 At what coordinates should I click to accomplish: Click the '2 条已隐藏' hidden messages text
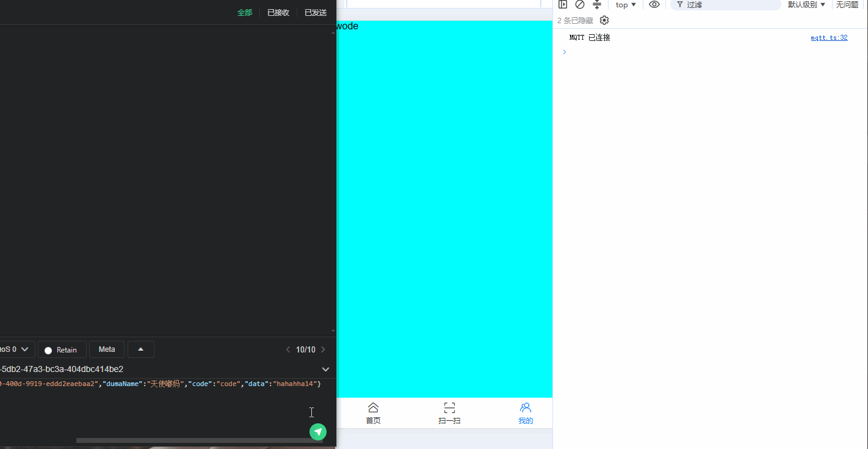[x=575, y=20]
